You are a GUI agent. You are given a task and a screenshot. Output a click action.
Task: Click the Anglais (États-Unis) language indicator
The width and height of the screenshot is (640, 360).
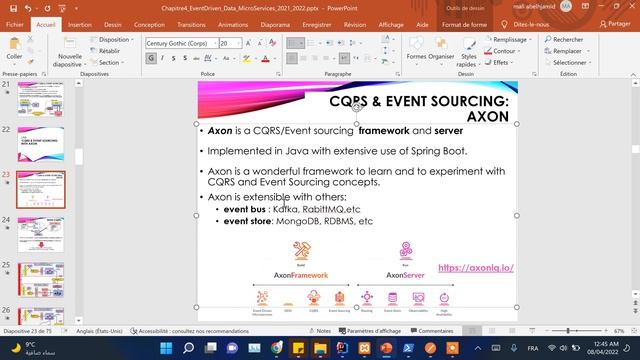(99, 331)
